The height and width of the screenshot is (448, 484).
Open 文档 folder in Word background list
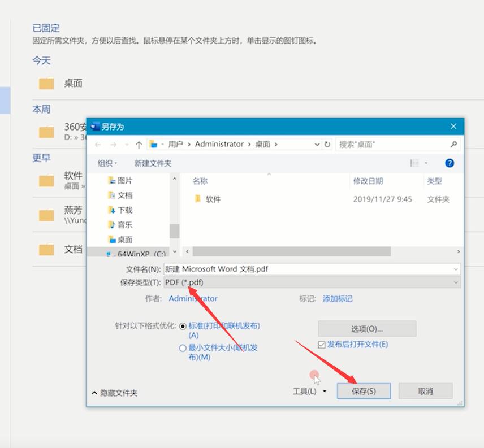tap(60, 249)
